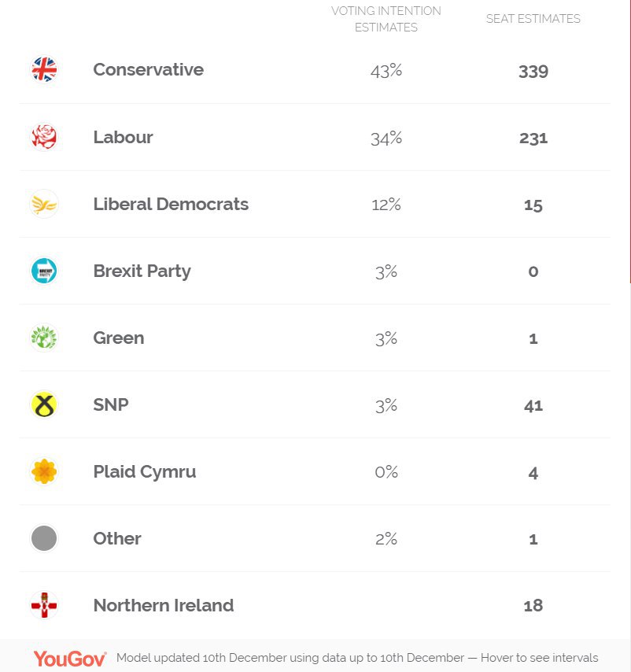Click the Seat Estimates column header
The width and height of the screenshot is (631, 672).
(533, 19)
